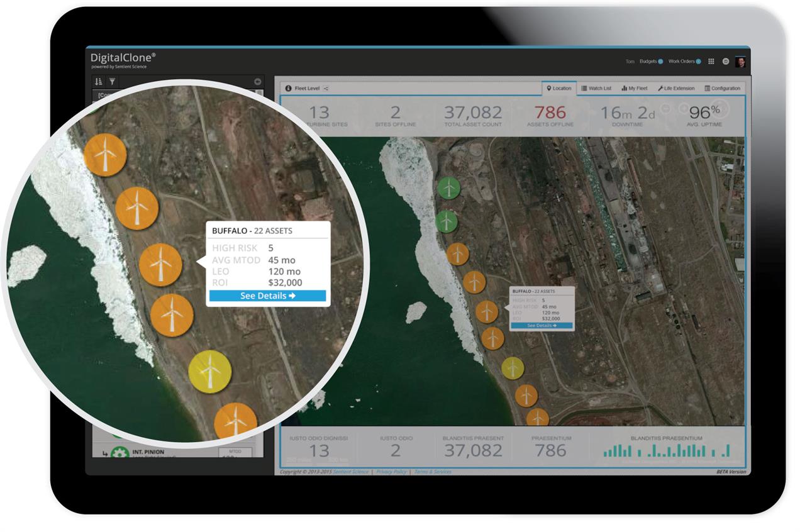Open the user profile avatar
Viewport: 800px width, 532px height.
pyautogui.click(x=740, y=62)
